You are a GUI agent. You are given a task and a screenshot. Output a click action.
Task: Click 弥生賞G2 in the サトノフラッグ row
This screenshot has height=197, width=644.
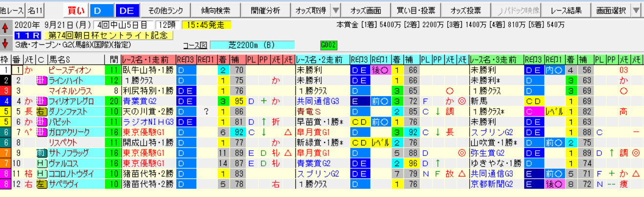click(488, 153)
